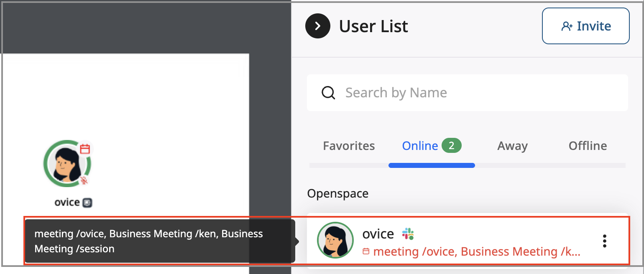Open the Away tab

pyautogui.click(x=512, y=145)
